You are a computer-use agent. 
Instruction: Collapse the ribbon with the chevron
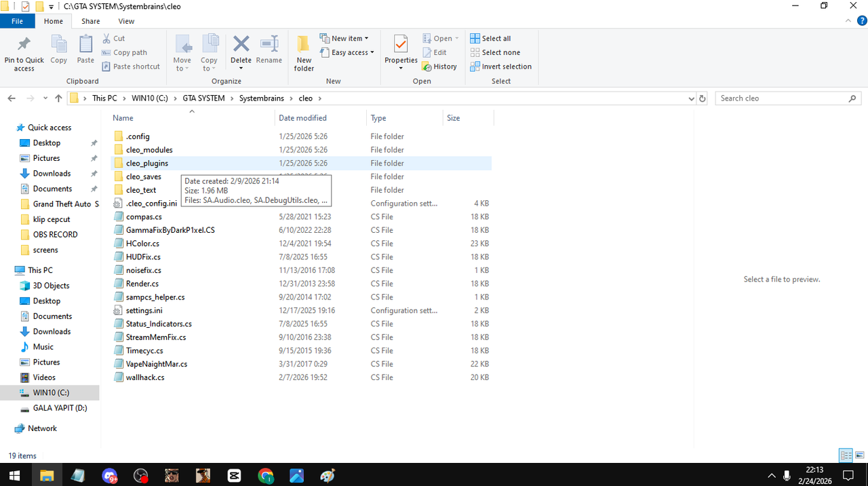click(x=848, y=22)
